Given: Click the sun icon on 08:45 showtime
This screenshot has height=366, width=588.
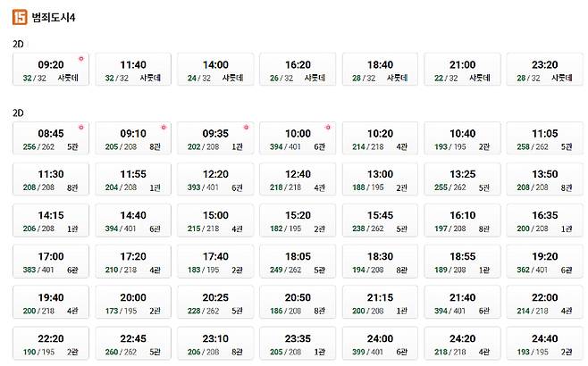Looking at the screenshot, I should tap(80, 128).
